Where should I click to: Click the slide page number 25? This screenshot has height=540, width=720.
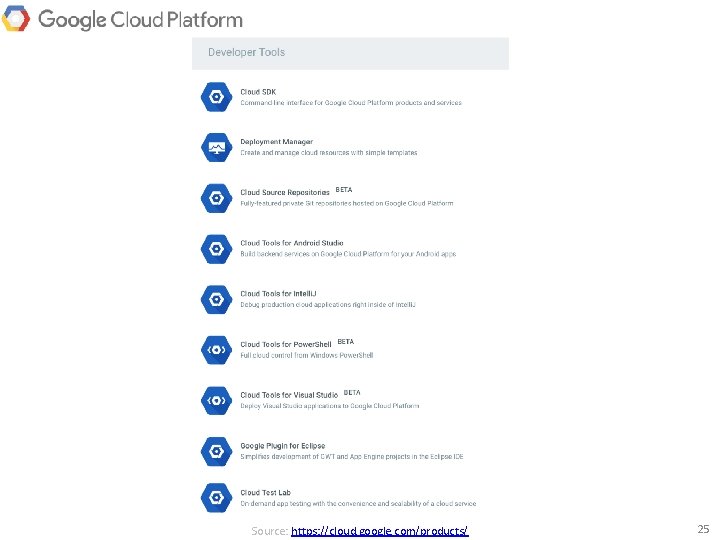(703, 529)
